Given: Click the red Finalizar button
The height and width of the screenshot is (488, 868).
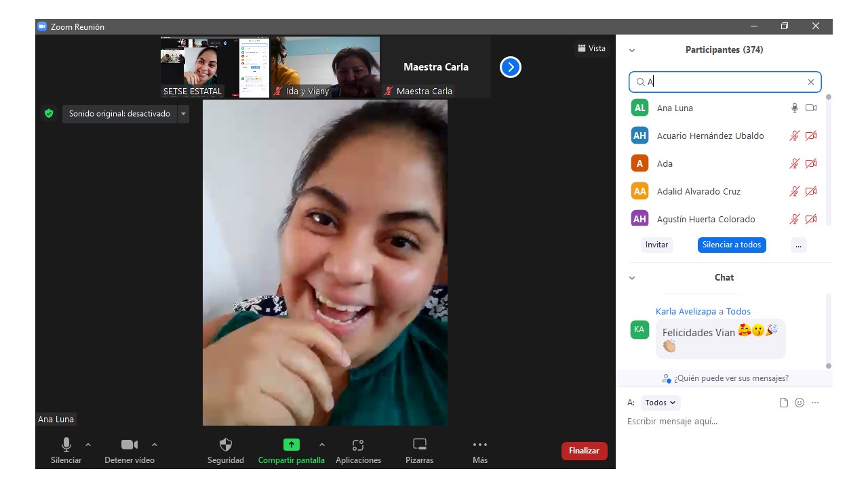Looking at the screenshot, I should (x=584, y=451).
